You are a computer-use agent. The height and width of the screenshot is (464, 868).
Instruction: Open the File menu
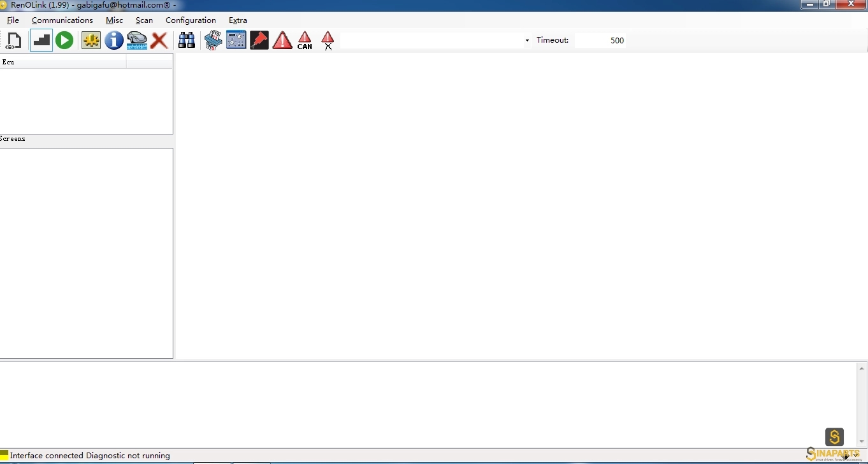point(13,20)
